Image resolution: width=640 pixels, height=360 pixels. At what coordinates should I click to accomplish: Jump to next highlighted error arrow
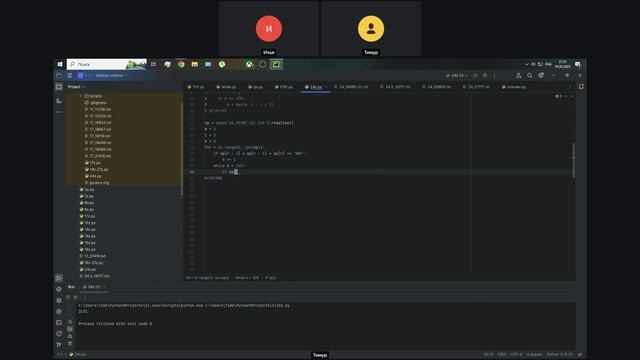572,96
